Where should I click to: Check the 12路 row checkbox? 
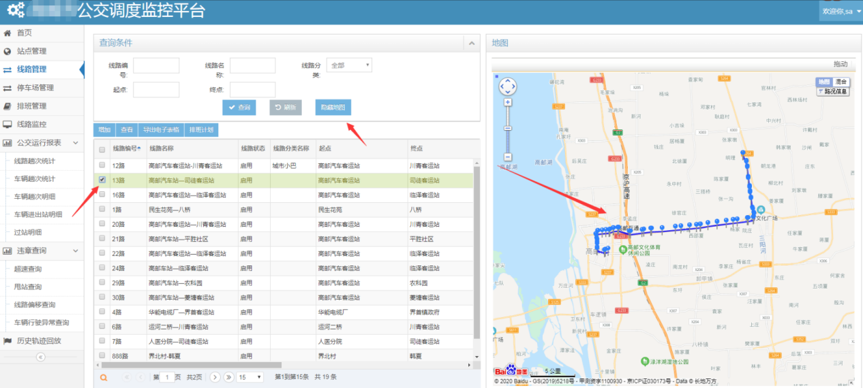[102, 165]
